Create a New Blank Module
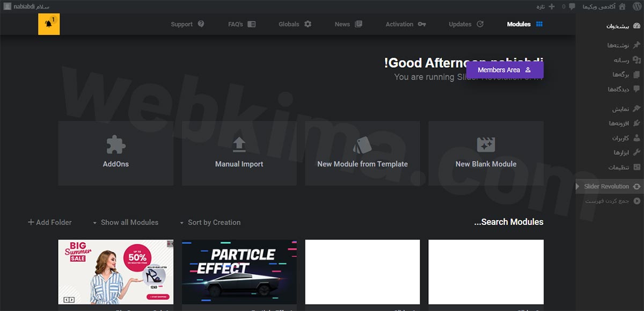 pos(486,153)
